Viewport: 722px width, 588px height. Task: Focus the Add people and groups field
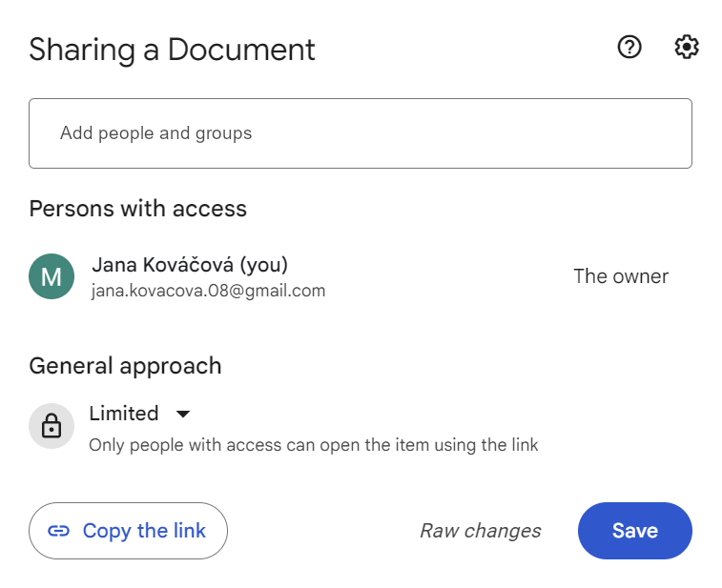tap(361, 133)
